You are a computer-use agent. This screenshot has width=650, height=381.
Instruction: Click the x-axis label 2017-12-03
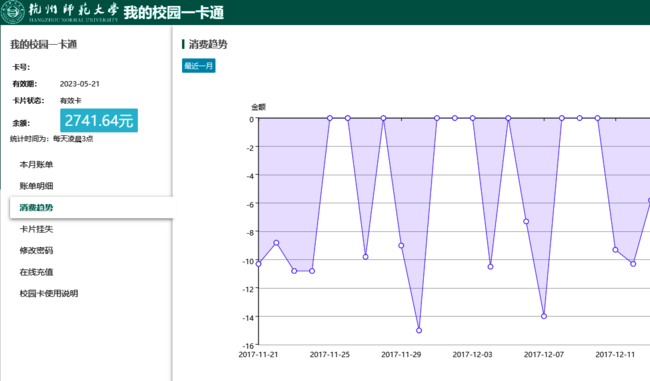[x=472, y=354]
